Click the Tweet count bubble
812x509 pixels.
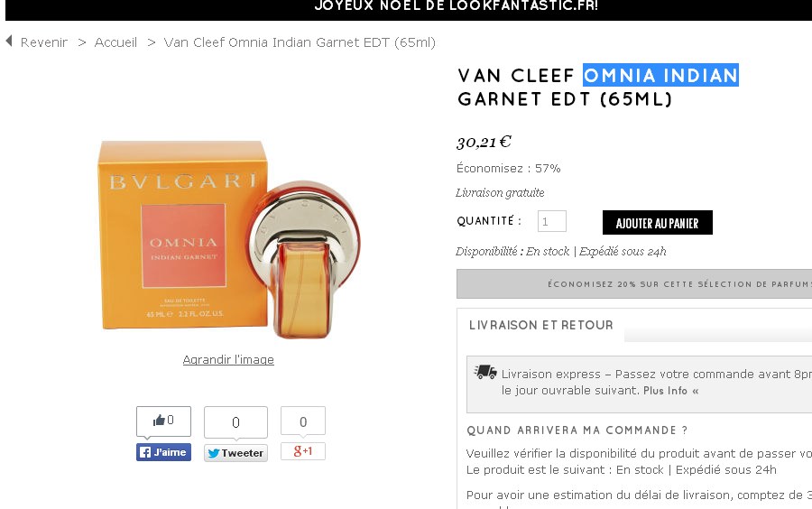(x=235, y=422)
